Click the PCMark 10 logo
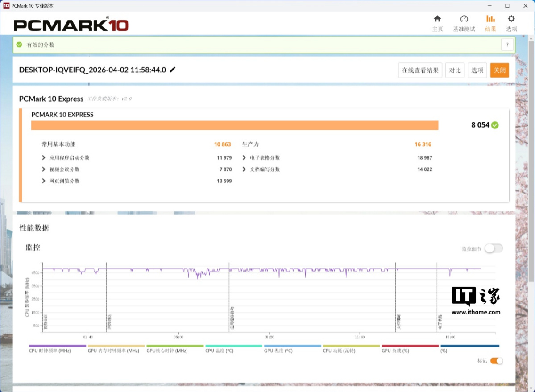This screenshot has width=535, height=392. click(71, 25)
